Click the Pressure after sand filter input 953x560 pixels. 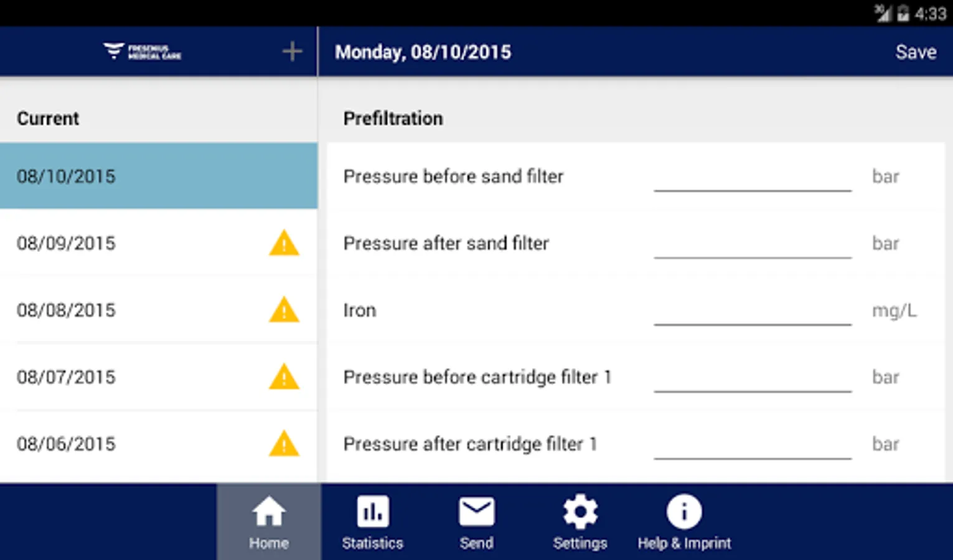coord(752,245)
